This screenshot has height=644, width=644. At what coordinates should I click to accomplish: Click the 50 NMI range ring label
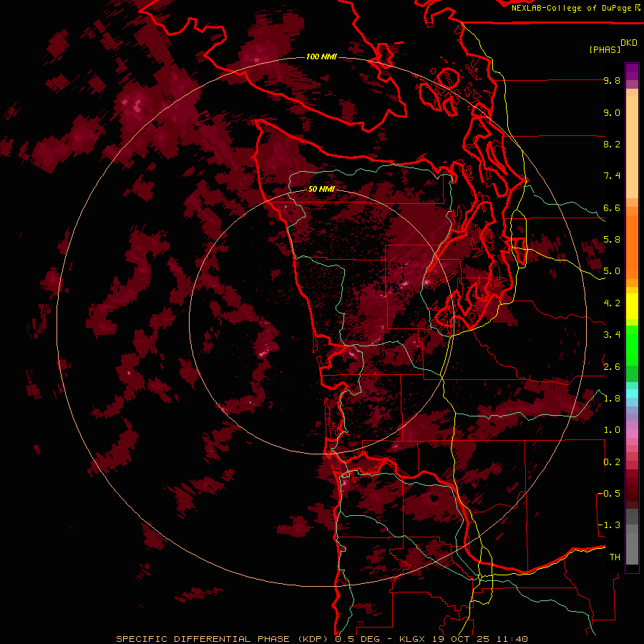point(321,189)
